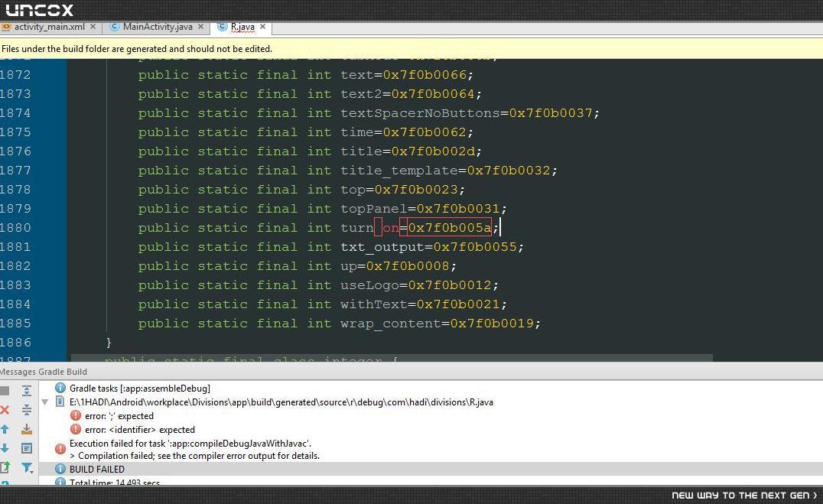
Task: Select the R.java file path message row
Action: (281, 402)
